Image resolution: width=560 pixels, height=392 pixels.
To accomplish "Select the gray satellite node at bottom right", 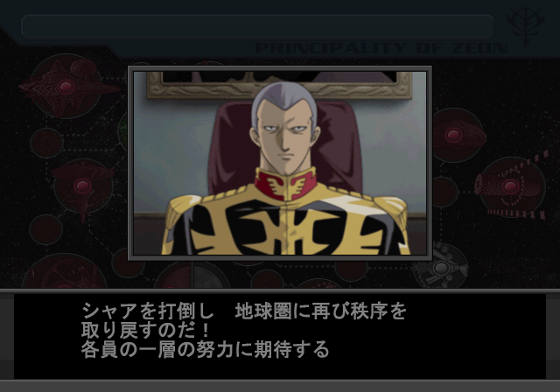I will click(x=441, y=268).
